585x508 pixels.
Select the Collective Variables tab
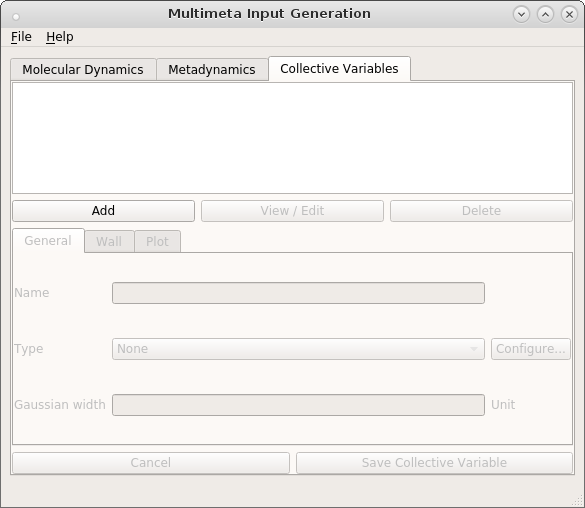(x=339, y=69)
